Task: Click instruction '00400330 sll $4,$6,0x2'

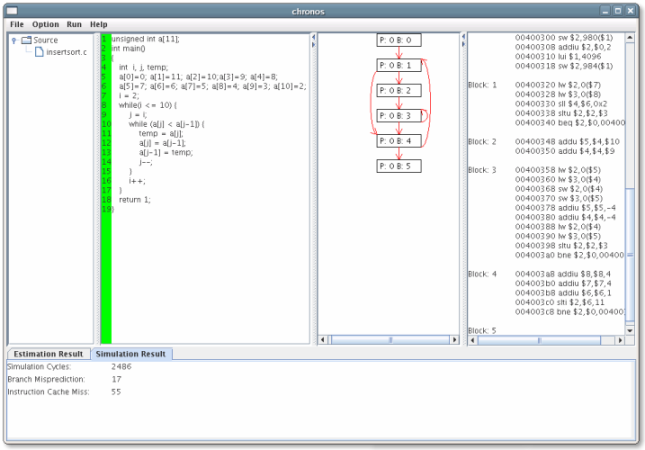Action: point(561,104)
